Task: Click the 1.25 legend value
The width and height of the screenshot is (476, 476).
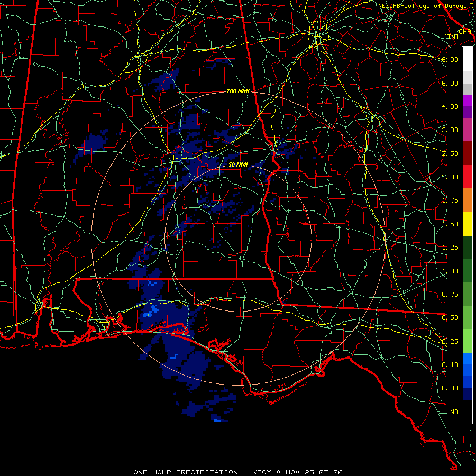Action: point(450,248)
